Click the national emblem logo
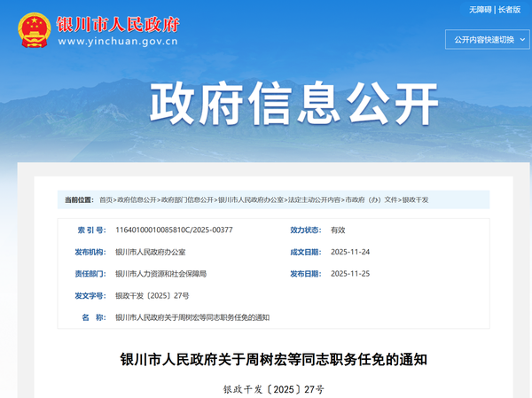 [32, 28]
